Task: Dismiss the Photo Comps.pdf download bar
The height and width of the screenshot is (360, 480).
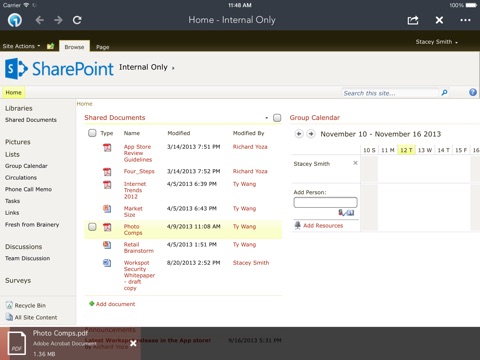Action: pos(133,343)
